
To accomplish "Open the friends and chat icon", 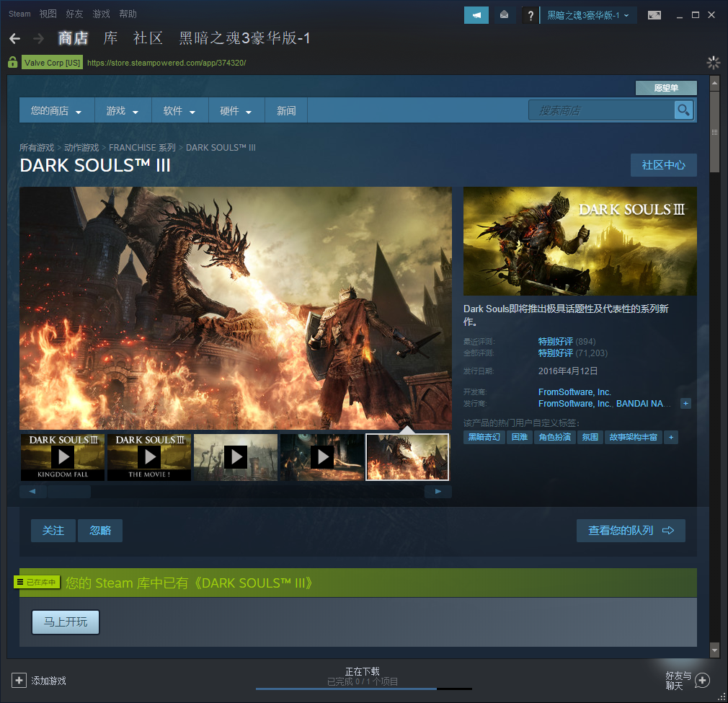I will pos(702,680).
